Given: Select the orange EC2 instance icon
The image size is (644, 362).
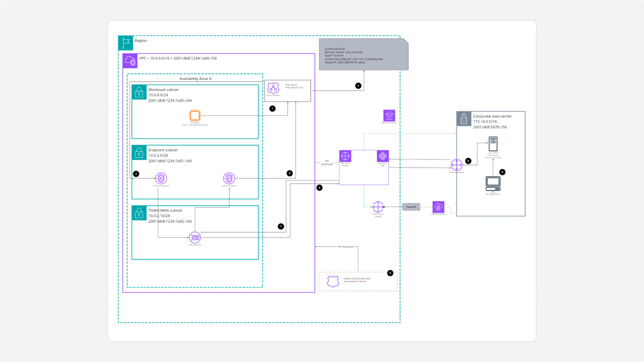Looking at the screenshot, I should pos(195,115).
